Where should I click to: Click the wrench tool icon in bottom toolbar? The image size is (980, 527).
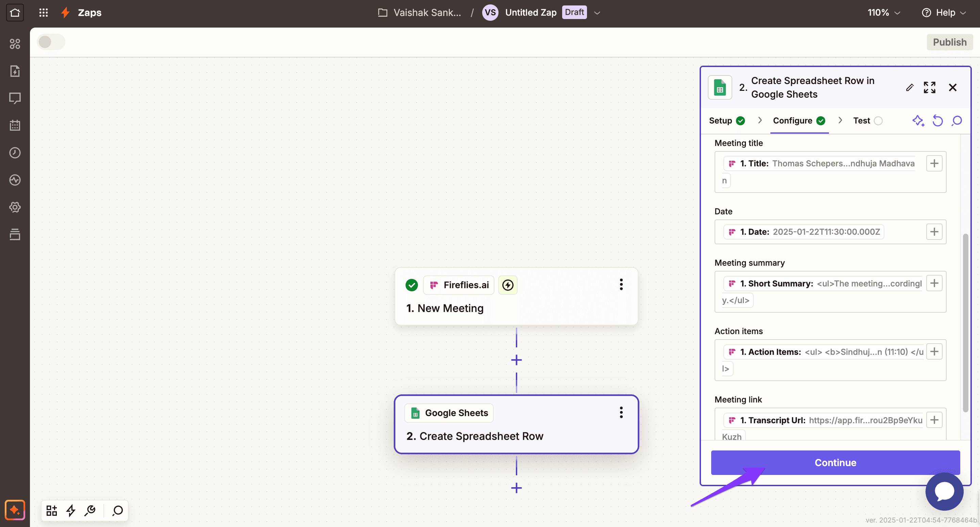90,510
